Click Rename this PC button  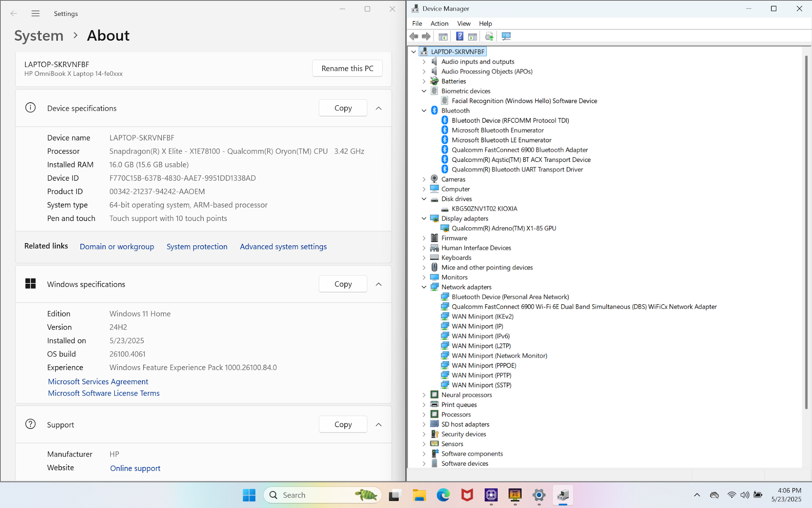pos(347,68)
